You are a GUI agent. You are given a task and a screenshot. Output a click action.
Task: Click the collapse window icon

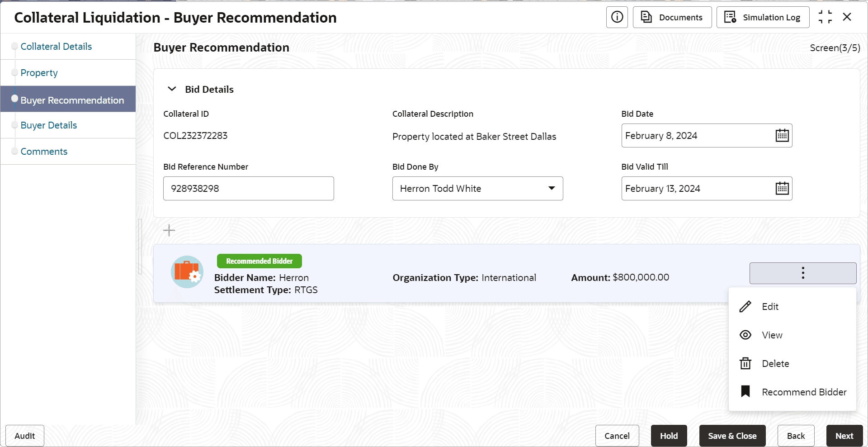point(825,17)
